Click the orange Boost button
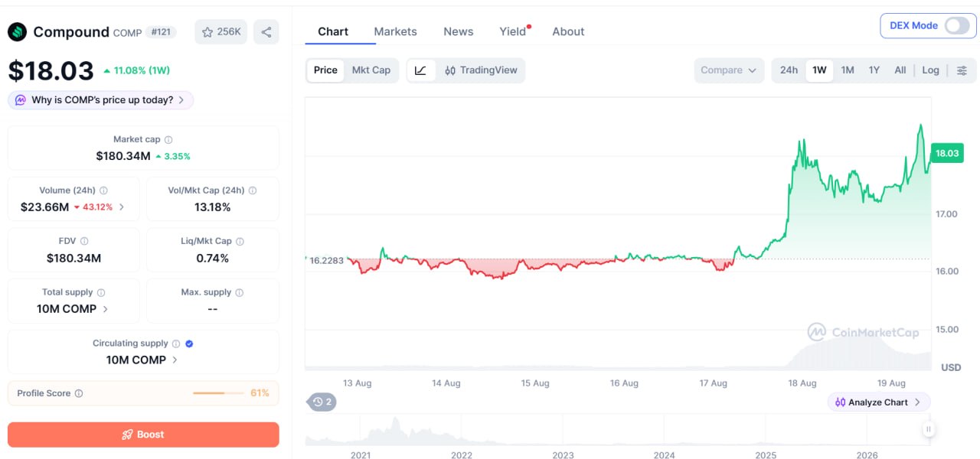The height and width of the screenshot is (459, 980). (x=143, y=435)
